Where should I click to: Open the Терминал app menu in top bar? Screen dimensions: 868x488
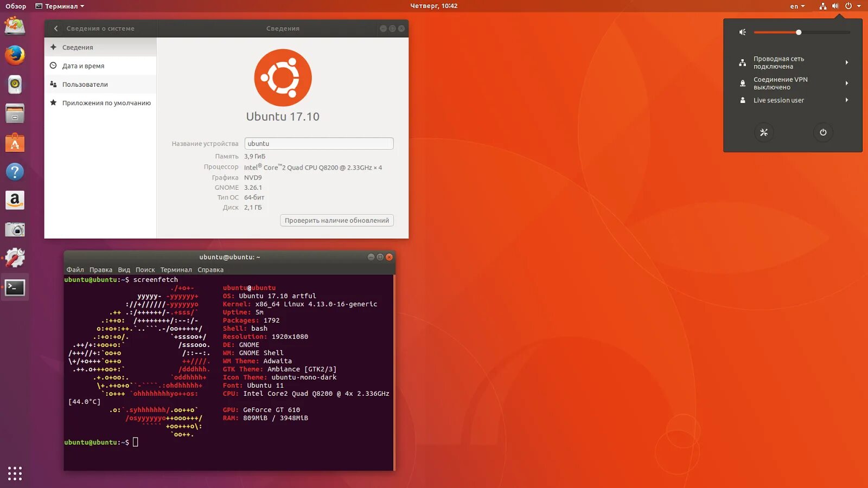[x=60, y=6]
